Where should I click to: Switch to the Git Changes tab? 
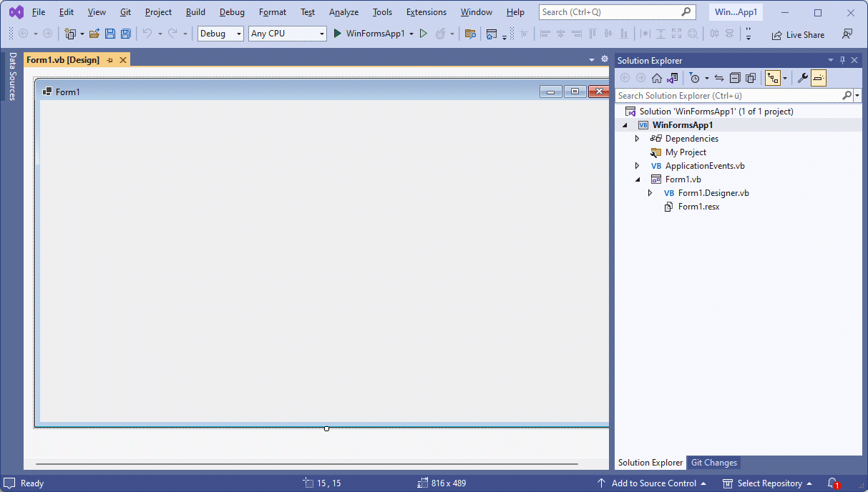pyautogui.click(x=713, y=463)
